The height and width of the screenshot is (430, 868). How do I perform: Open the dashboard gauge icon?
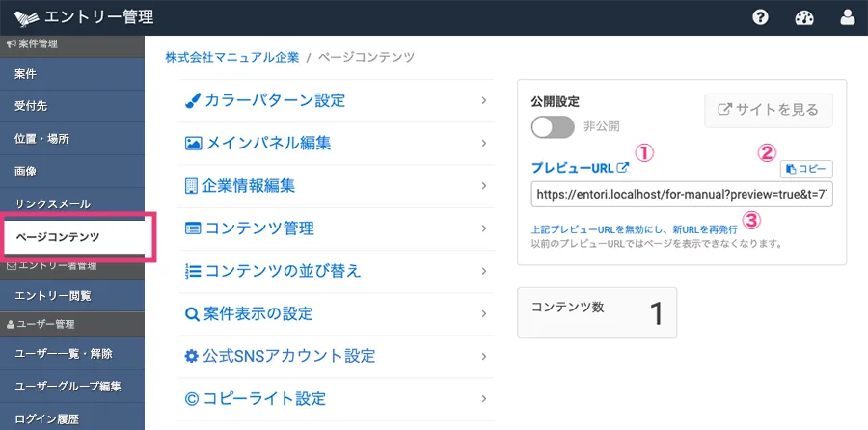pos(804,17)
